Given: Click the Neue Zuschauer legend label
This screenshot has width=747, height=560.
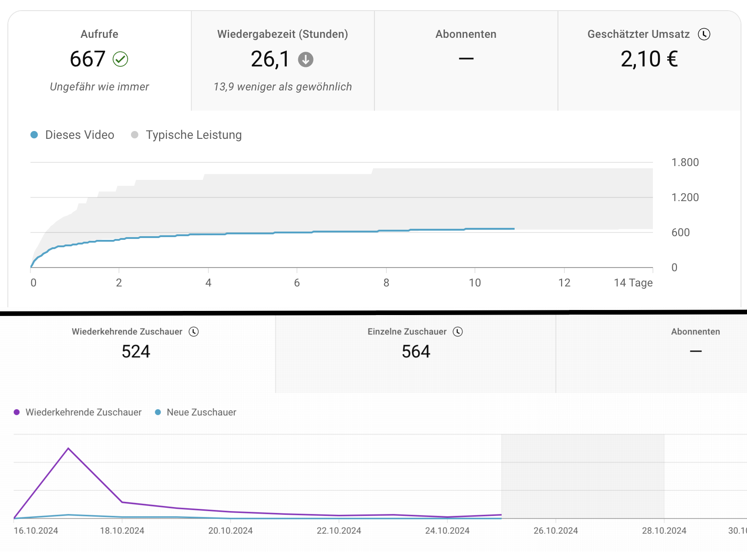Looking at the screenshot, I should coord(202,412).
